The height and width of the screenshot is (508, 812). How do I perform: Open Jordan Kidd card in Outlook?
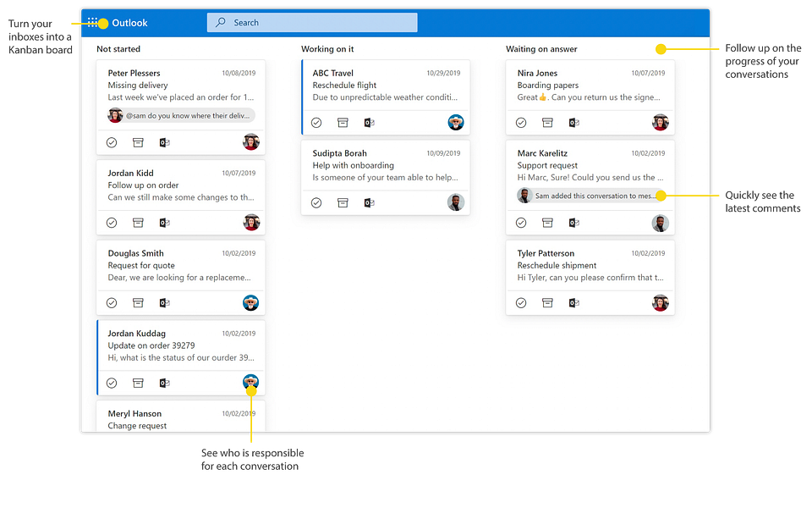point(164,223)
